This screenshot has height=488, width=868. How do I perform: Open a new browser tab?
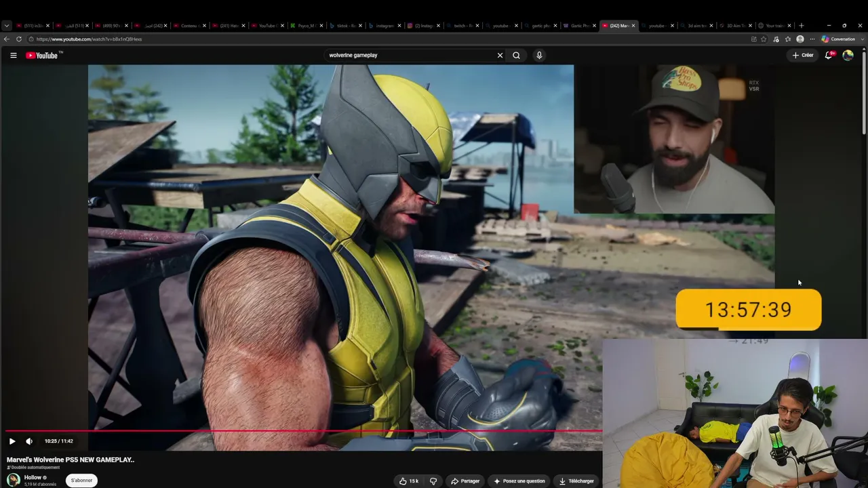(802, 26)
